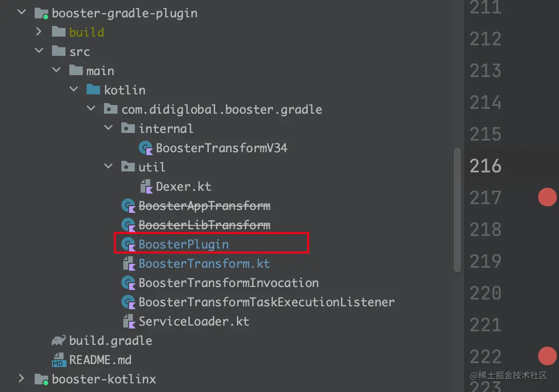Click the blue kotlin source folder icon
The width and height of the screenshot is (559, 392).
(93, 90)
